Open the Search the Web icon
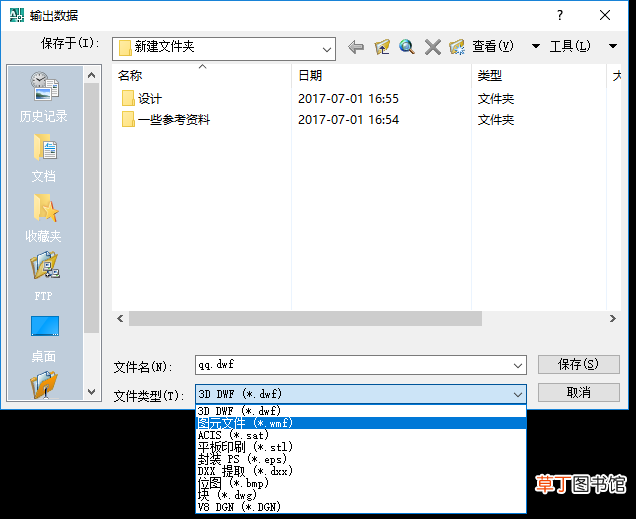Screen dimensions: 636x519 [x=407, y=47]
